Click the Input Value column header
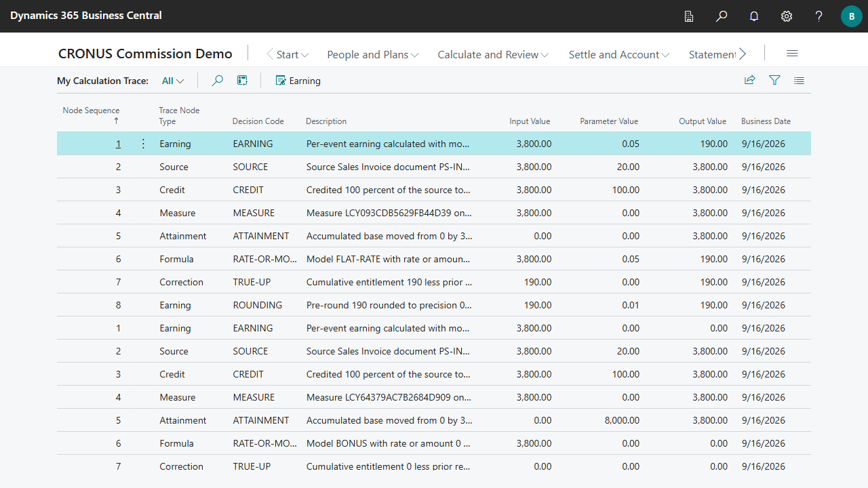 (x=530, y=121)
